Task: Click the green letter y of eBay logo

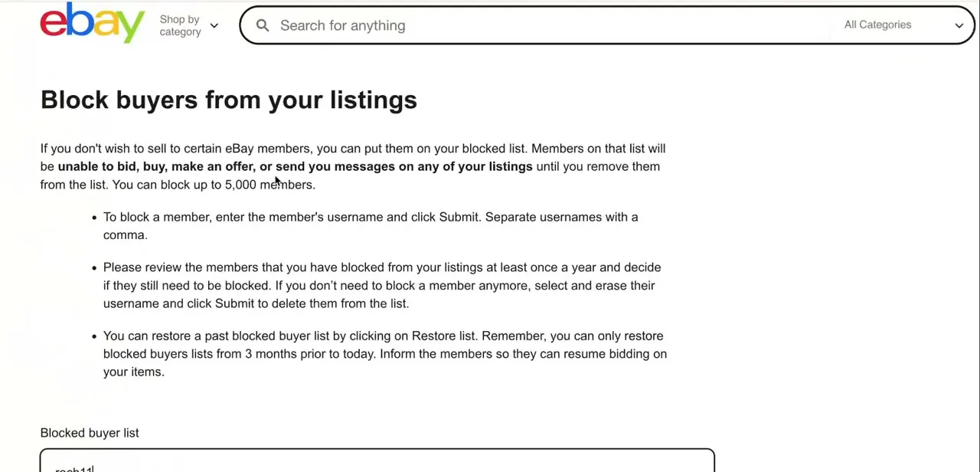Action: pos(132,28)
